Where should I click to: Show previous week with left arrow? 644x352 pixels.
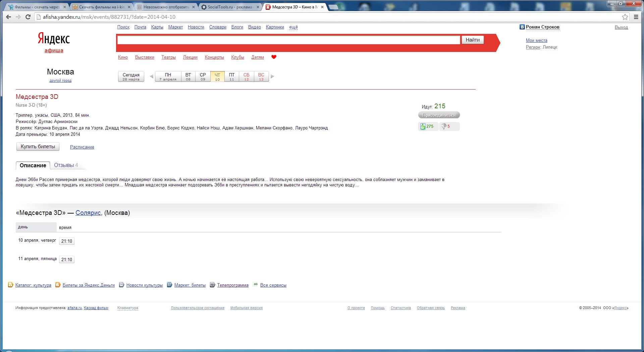(x=151, y=76)
